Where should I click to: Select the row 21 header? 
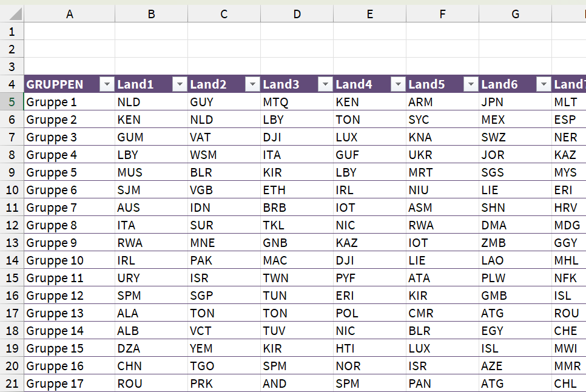(x=12, y=384)
